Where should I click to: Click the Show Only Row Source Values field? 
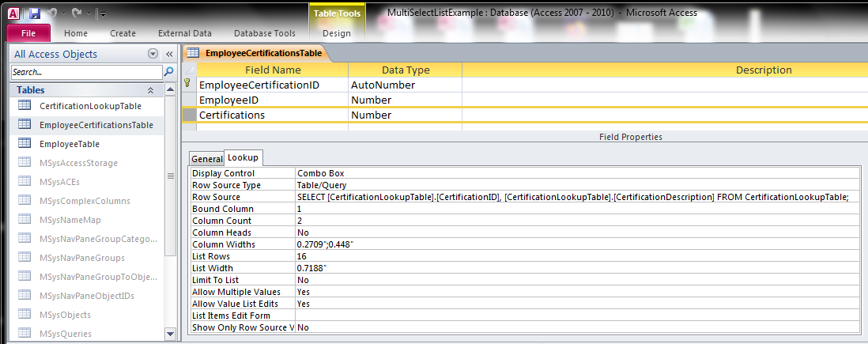[x=577, y=327]
